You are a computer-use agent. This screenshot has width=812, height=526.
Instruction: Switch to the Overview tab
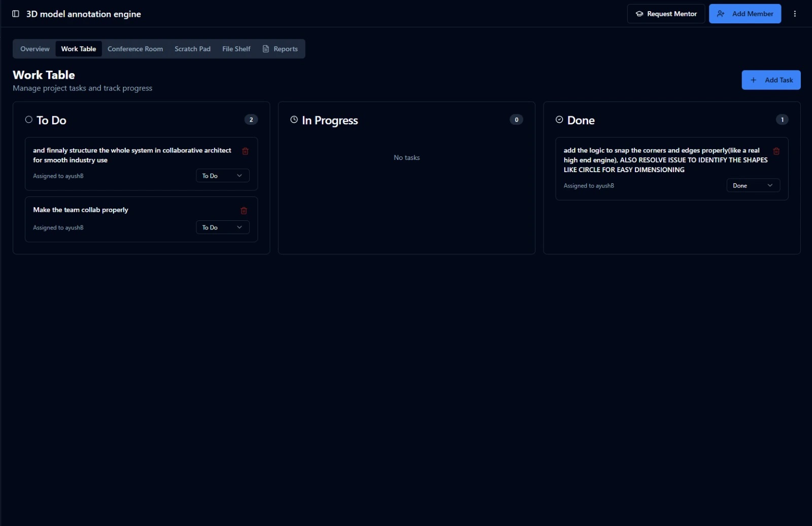click(35, 49)
